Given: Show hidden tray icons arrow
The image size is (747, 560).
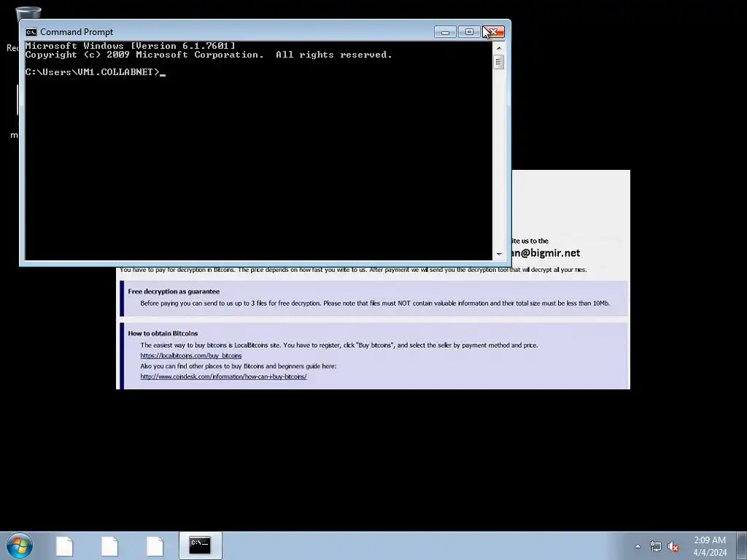Looking at the screenshot, I should click(638, 546).
